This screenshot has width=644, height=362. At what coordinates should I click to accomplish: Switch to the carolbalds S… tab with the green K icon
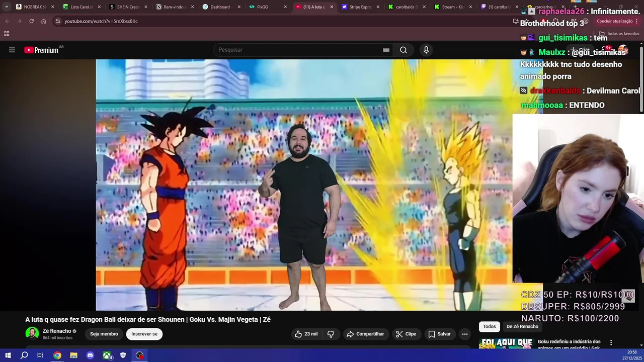click(x=406, y=7)
